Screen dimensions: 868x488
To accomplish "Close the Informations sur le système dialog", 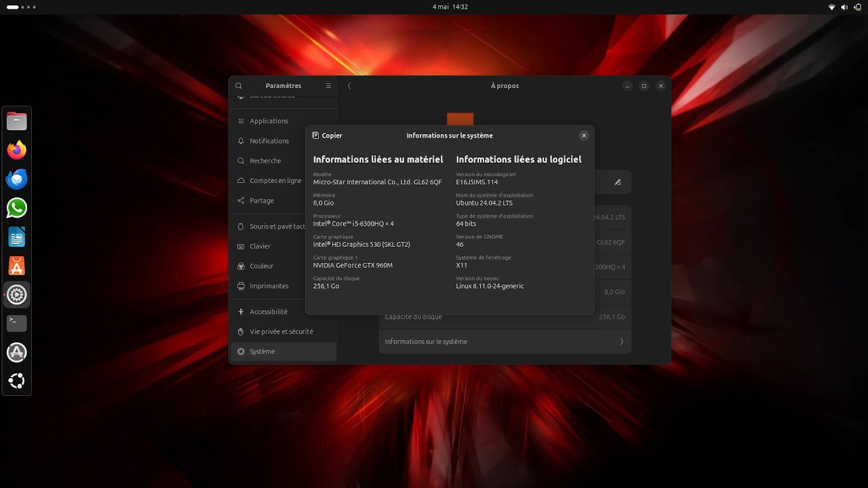I will pos(584,136).
